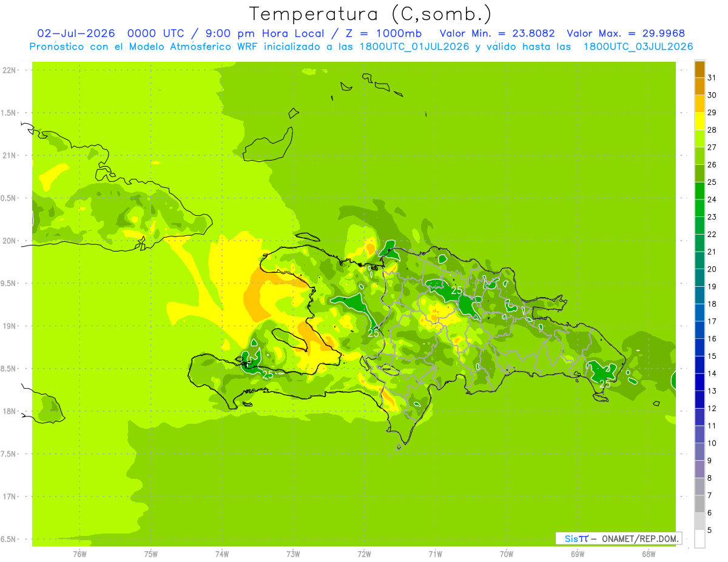Click "Valor Min. = 23.8082"
This screenshot has width=728, height=562.
click(497, 33)
